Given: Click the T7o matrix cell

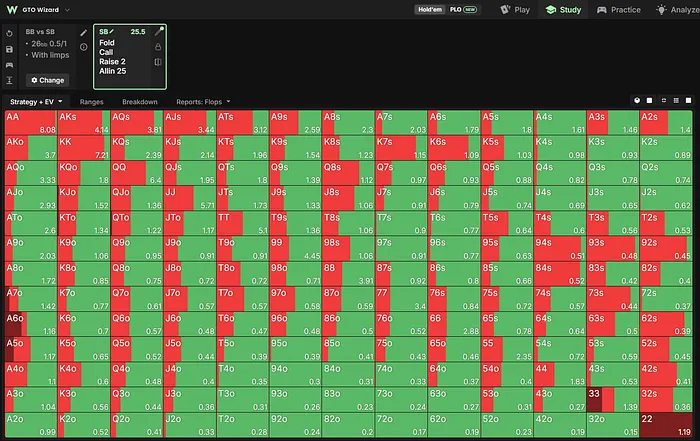Looking at the screenshot, I should point(242,300).
